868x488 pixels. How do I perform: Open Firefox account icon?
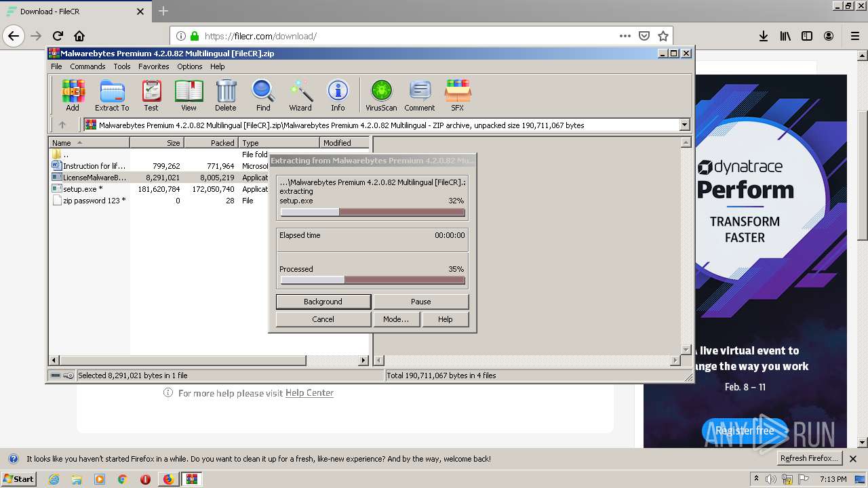pyautogui.click(x=829, y=36)
